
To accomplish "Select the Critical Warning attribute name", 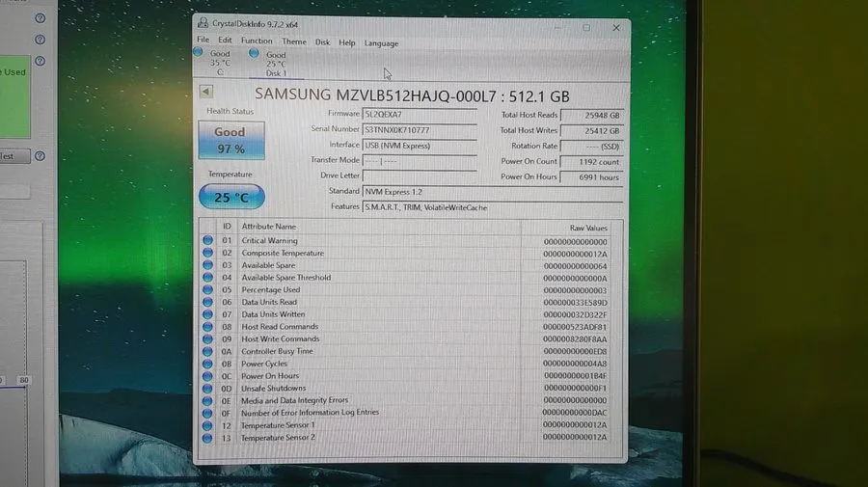I will click(270, 241).
